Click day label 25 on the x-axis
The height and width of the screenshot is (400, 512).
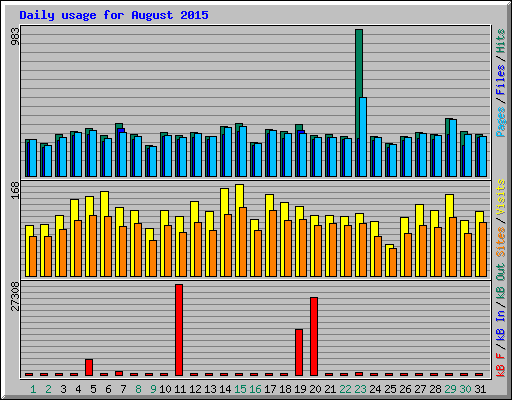point(390,389)
